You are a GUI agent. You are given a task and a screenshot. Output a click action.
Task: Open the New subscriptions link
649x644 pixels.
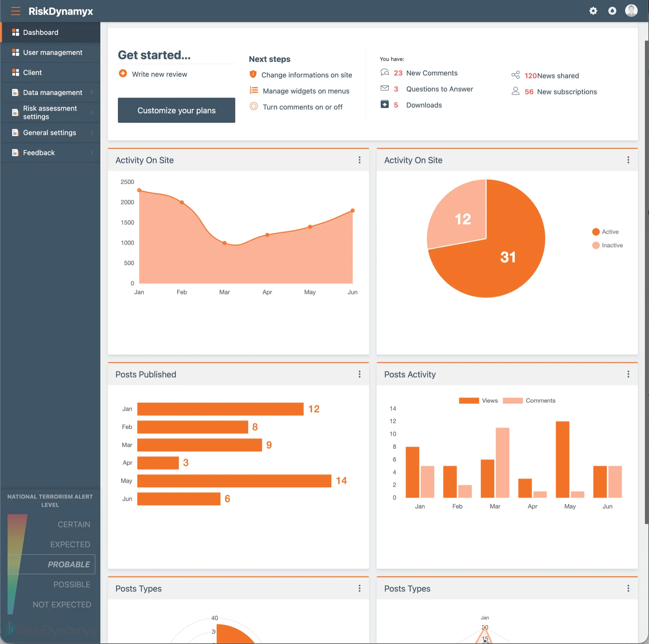coord(567,92)
